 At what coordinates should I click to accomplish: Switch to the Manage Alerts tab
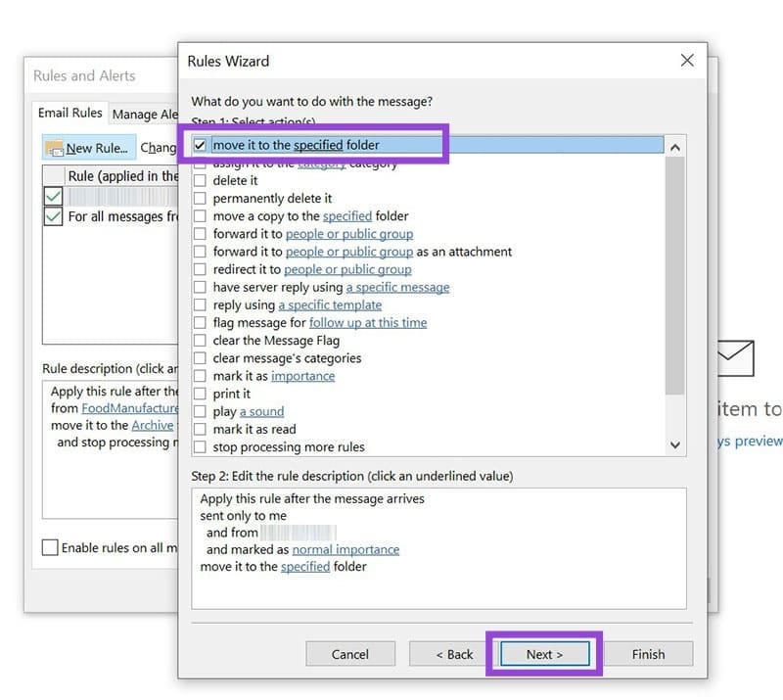click(145, 114)
